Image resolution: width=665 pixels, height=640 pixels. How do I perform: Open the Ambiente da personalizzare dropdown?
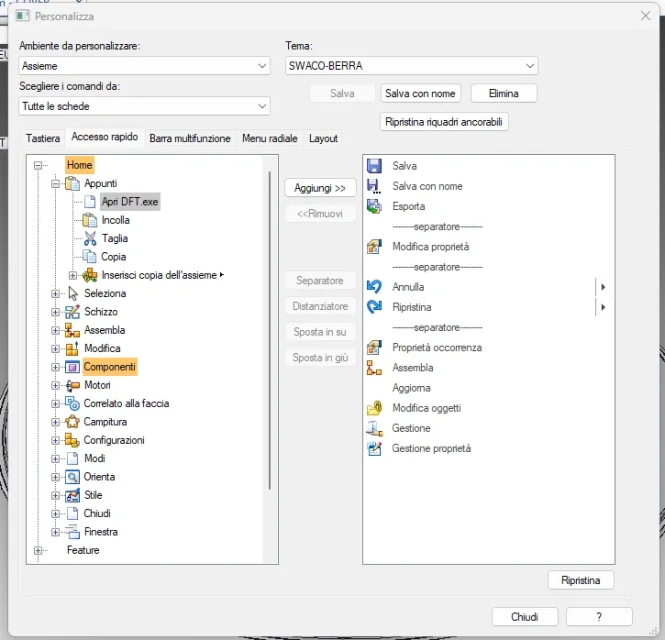coord(144,66)
